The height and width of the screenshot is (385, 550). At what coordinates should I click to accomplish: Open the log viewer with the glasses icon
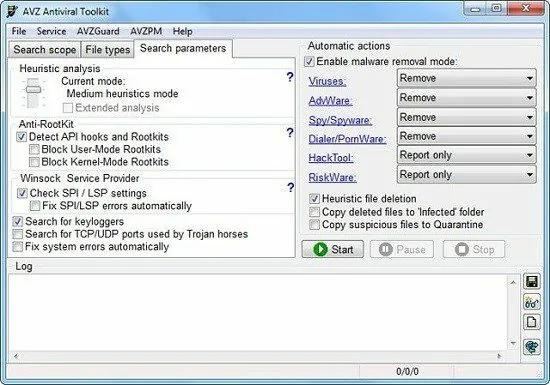tap(532, 302)
